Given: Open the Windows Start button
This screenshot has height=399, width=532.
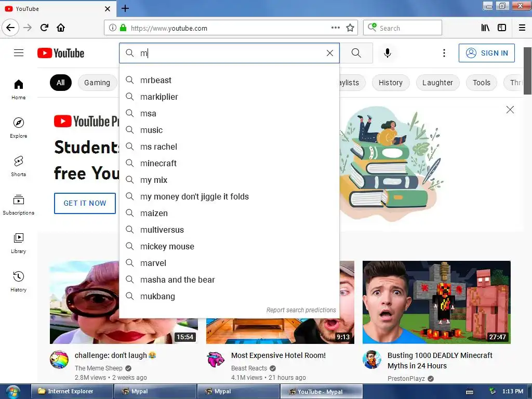Looking at the screenshot, I should click(13, 392).
